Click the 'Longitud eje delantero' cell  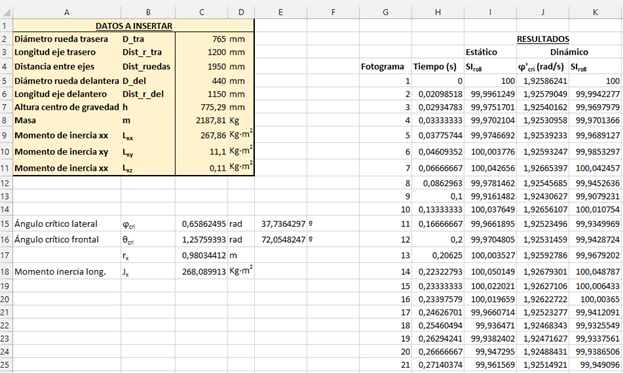pyautogui.click(x=67, y=94)
